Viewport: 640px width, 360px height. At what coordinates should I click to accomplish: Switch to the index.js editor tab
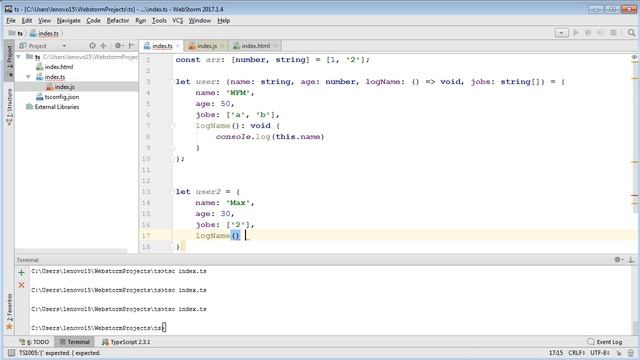coord(207,46)
